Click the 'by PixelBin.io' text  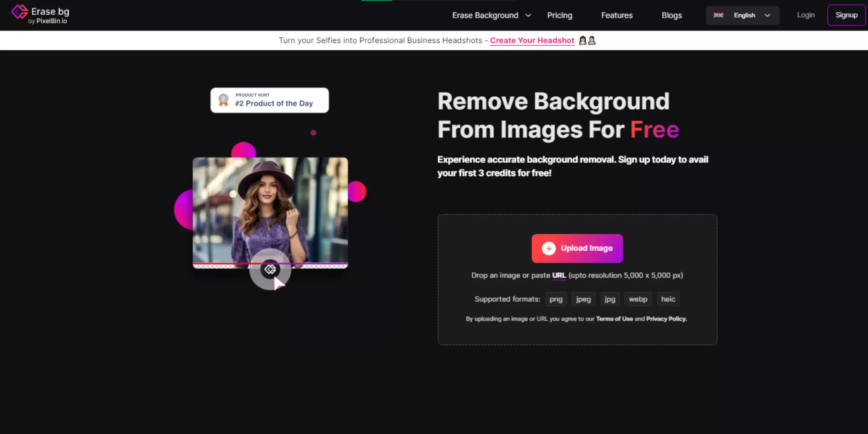[x=48, y=21]
